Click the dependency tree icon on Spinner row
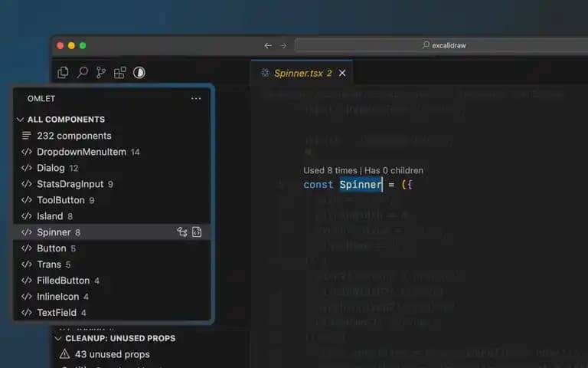Image resolution: width=588 pixels, height=368 pixels. pyautogui.click(x=182, y=232)
